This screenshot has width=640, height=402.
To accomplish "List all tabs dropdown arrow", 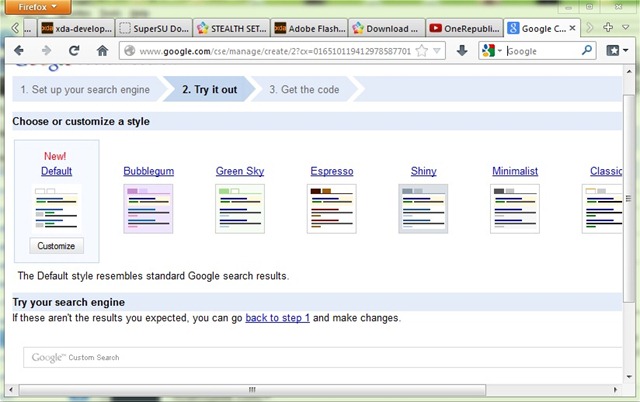I will [626, 27].
